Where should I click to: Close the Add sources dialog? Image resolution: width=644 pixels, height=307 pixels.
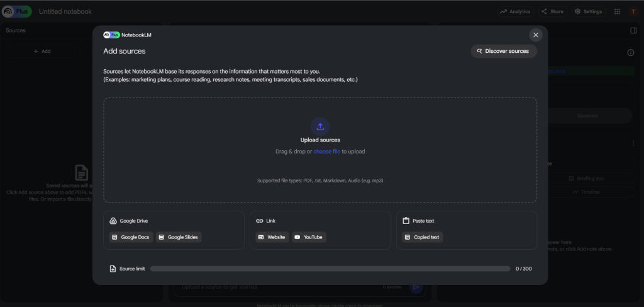(x=536, y=35)
